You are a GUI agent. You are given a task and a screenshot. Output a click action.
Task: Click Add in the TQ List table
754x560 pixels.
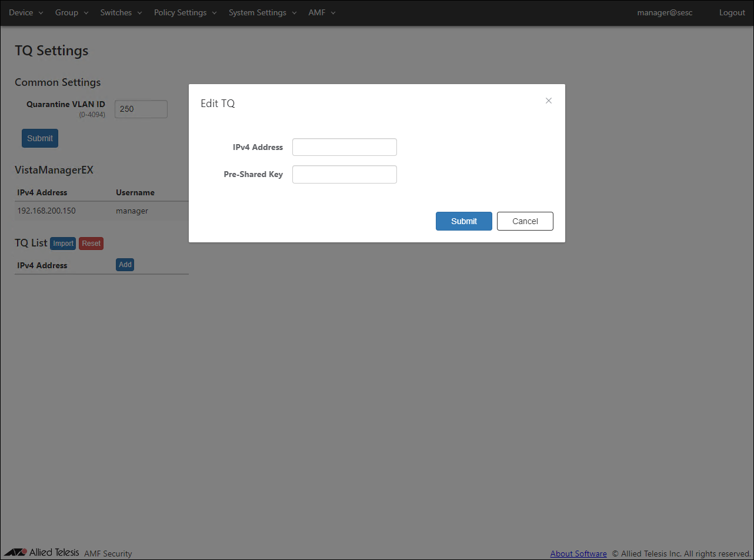pos(125,265)
